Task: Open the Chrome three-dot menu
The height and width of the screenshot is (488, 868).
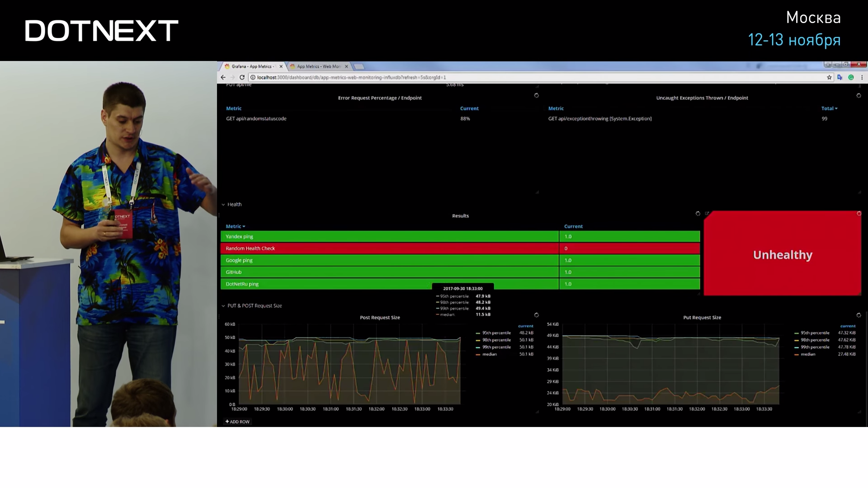Action: [x=862, y=77]
